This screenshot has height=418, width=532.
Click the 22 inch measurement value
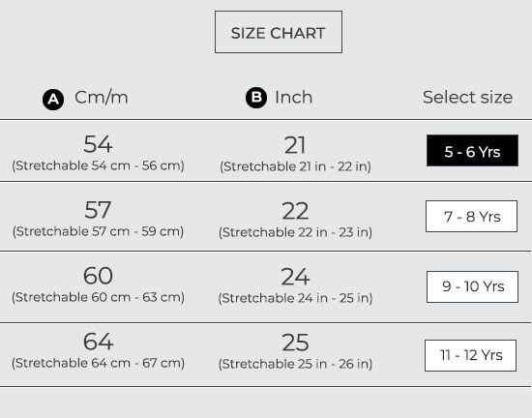pyautogui.click(x=295, y=211)
